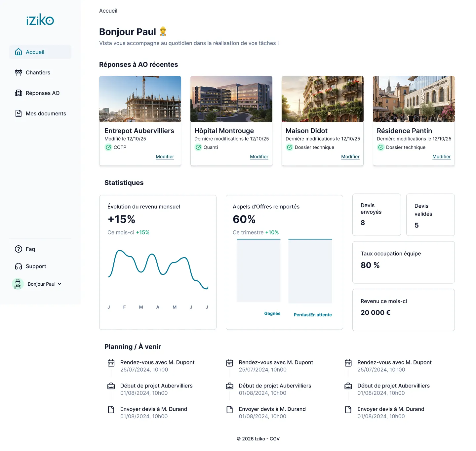Navigate to Mes documents
Viewport: 476px width, 451px height.
coord(40,113)
